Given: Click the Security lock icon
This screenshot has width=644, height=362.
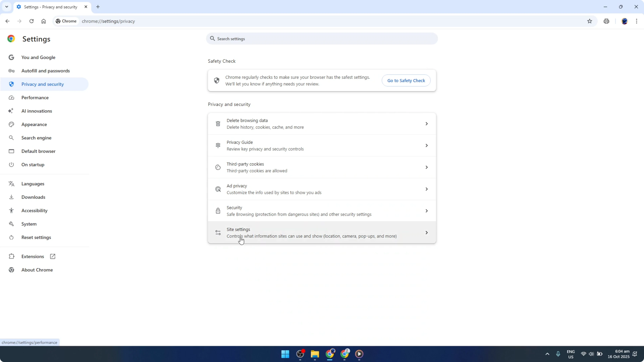Looking at the screenshot, I should coord(218,211).
